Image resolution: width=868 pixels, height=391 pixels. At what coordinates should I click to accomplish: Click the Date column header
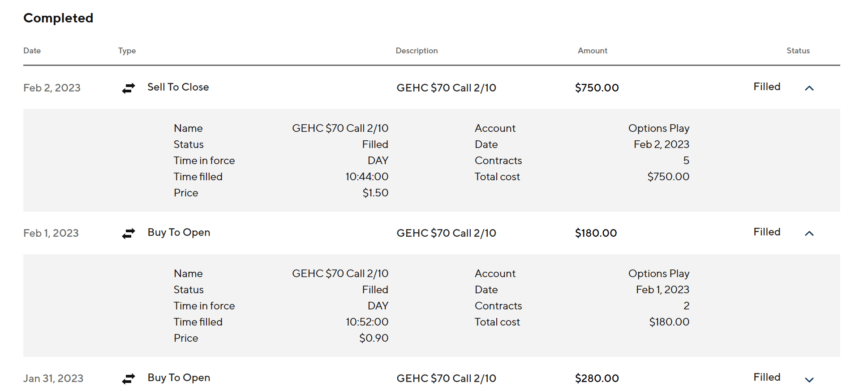[x=32, y=51]
